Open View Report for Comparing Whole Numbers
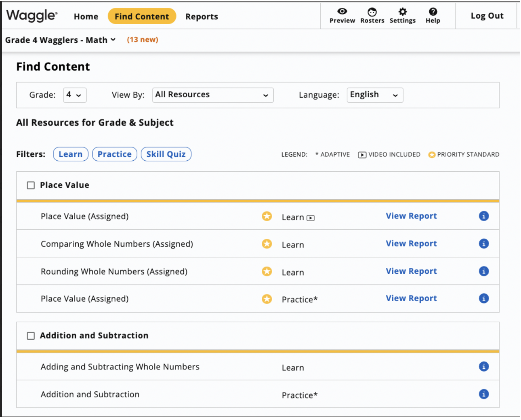 tap(411, 243)
